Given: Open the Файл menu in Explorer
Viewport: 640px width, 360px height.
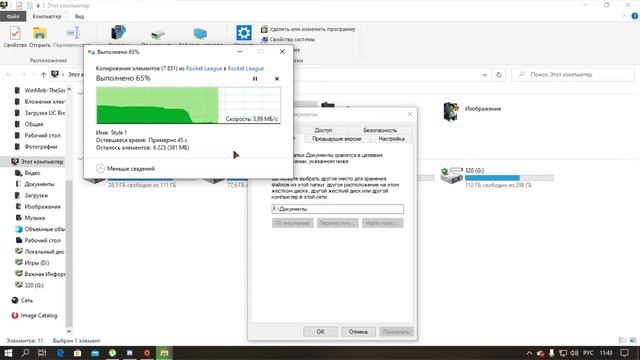Looking at the screenshot, I should click(13, 16).
